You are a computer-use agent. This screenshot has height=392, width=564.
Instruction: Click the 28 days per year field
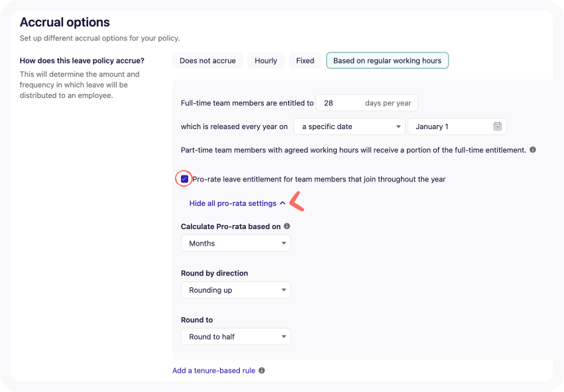(x=367, y=103)
